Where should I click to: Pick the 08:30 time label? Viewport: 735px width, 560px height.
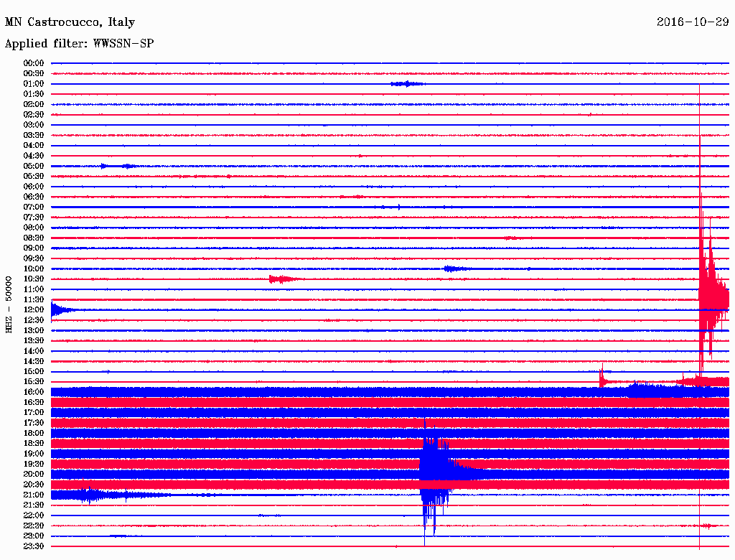tap(34, 238)
